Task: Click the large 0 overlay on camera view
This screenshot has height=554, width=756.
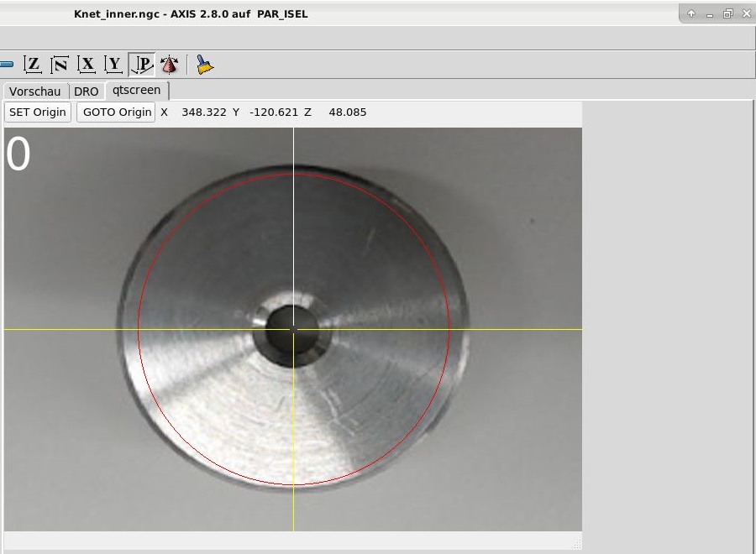Action: point(18,154)
